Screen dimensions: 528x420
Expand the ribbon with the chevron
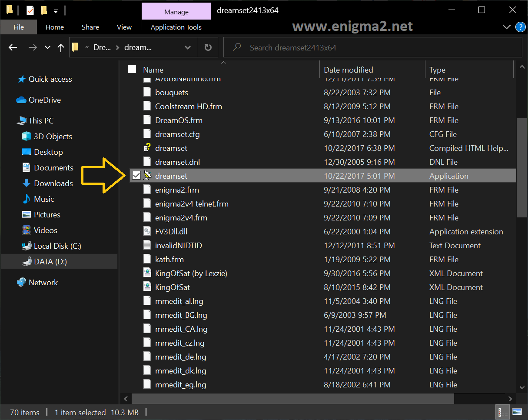506,27
